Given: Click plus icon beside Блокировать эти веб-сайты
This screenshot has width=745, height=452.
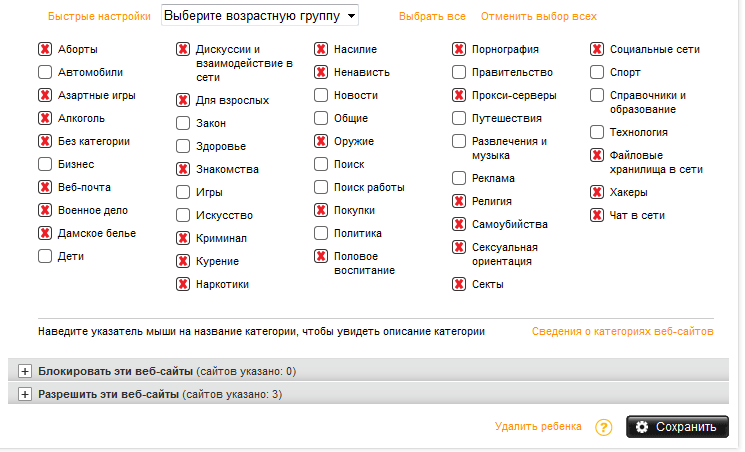Looking at the screenshot, I should click(x=25, y=371).
